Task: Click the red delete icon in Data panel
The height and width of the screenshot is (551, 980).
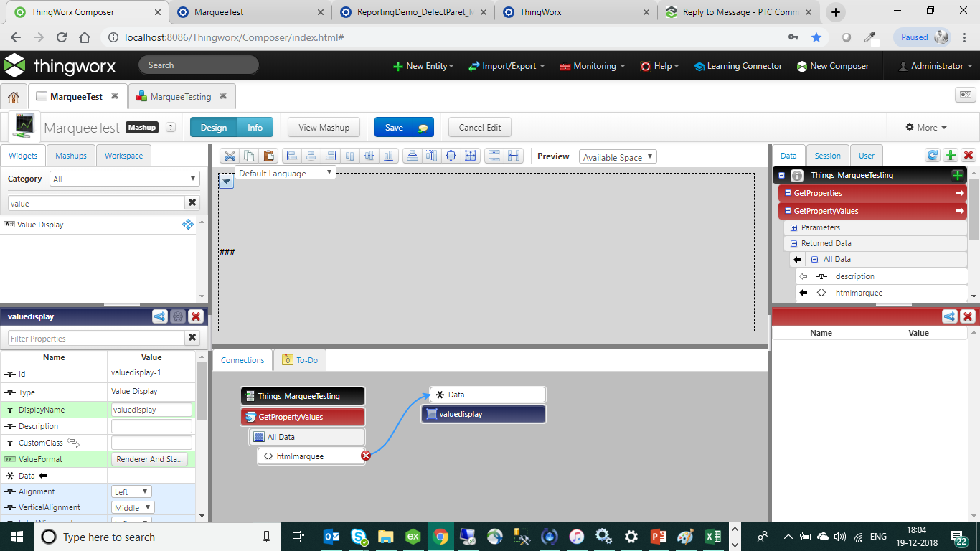Action: pyautogui.click(x=968, y=155)
